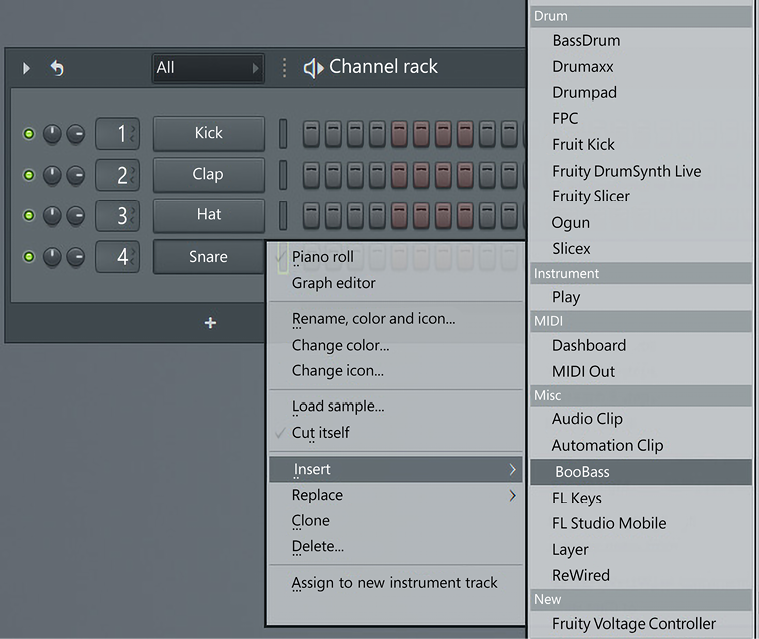Screen dimensions: 759x639
Task: Insert Play instrument
Action: pyautogui.click(x=641, y=297)
